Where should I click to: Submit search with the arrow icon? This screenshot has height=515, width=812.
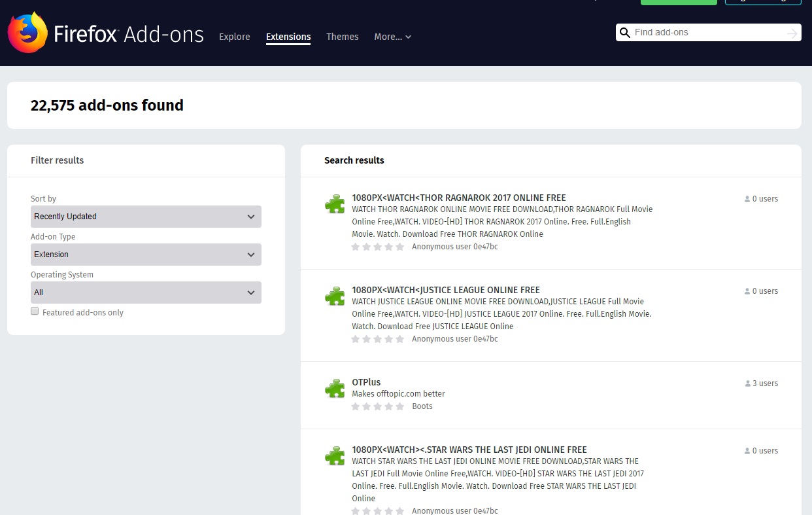click(x=792, y=33)
